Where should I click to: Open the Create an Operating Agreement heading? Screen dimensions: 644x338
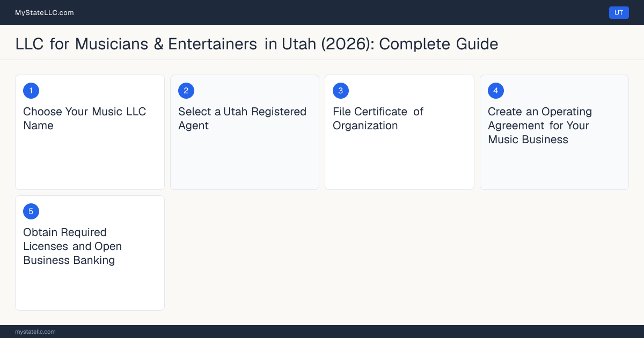pyautogui.click(x=540, y=126)
